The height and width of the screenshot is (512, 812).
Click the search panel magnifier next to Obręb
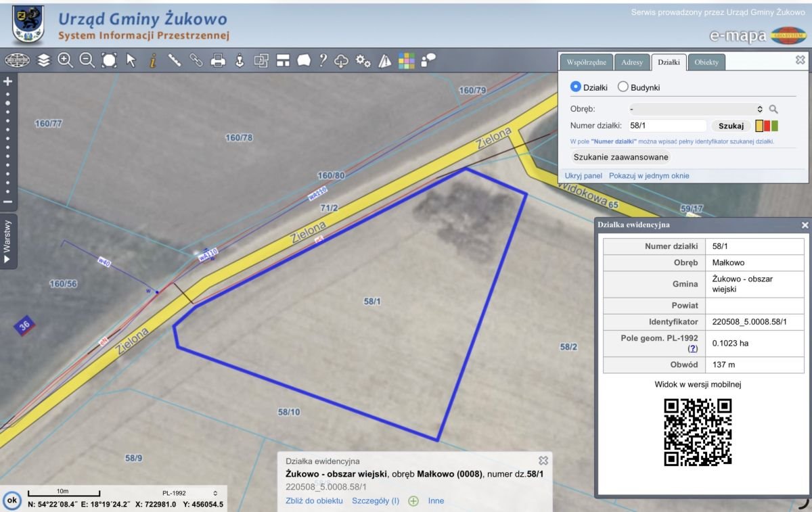(x=773, y=109)
